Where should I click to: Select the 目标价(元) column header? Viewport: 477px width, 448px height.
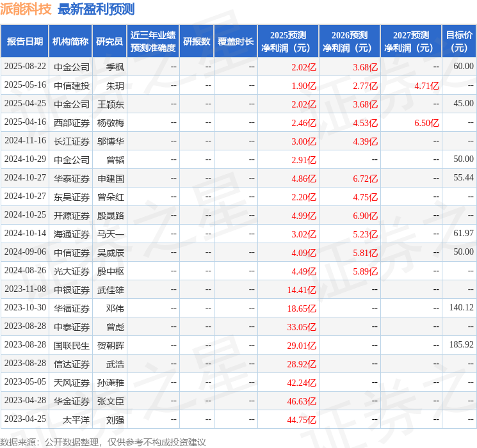point(459,42)
